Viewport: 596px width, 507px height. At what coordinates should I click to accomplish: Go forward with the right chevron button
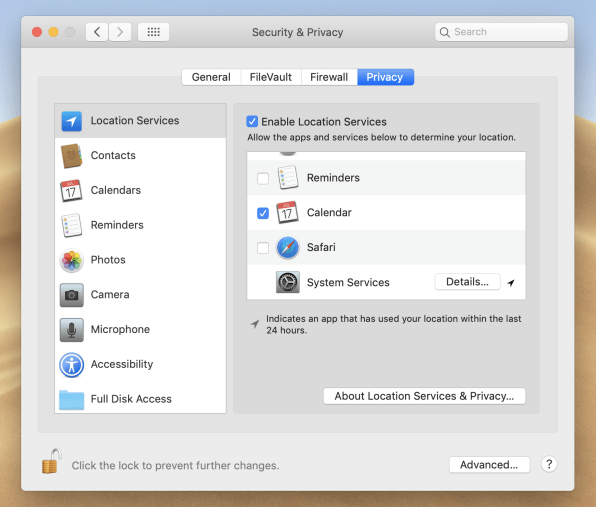(120, 32)
